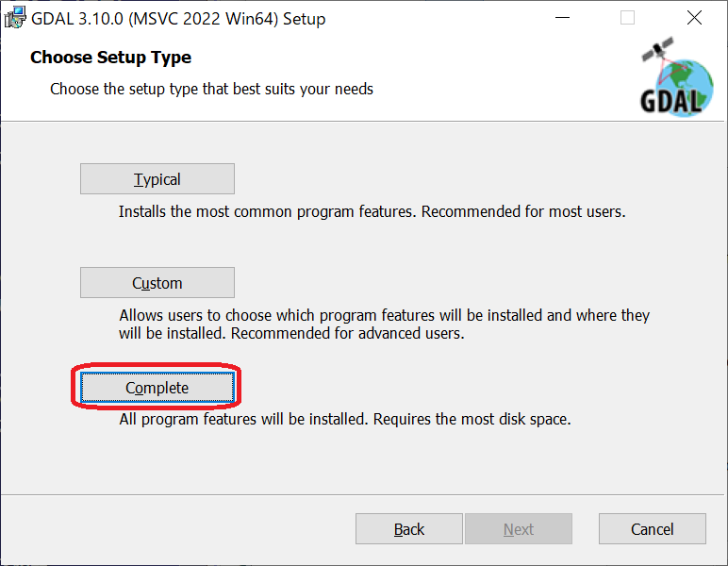This screenshot has height=566, width=728.
Task: Cancel the GDAL installation
Action: tap(653, 529)
